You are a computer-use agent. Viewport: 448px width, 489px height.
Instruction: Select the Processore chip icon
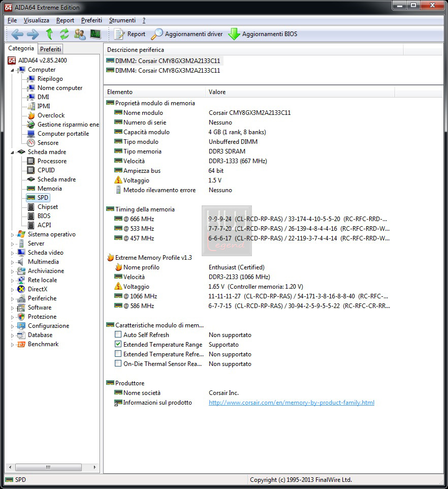(31, 161)
